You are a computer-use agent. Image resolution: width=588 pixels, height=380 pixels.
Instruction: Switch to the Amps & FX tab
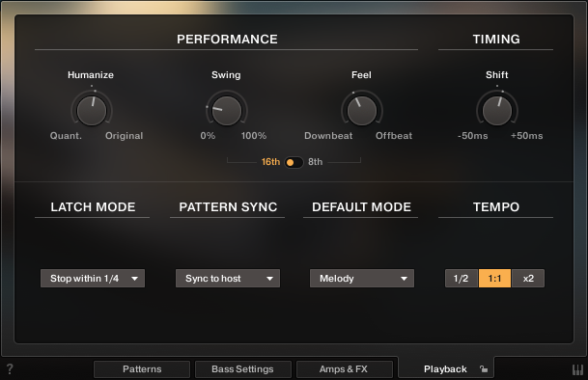(344, 369)
